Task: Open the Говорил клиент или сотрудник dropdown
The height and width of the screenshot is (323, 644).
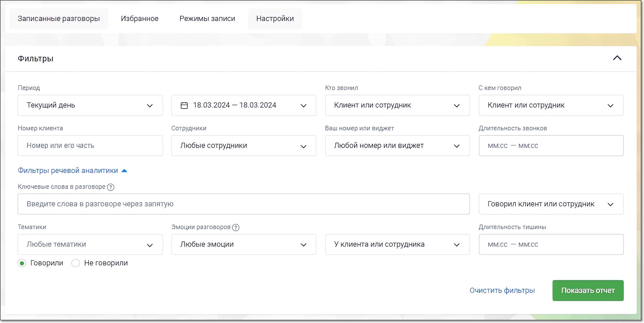Action: click(x=551, y=204)
